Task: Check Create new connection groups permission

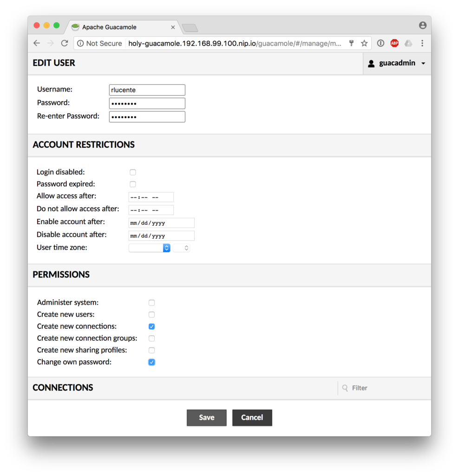Action: coord(152,338)
